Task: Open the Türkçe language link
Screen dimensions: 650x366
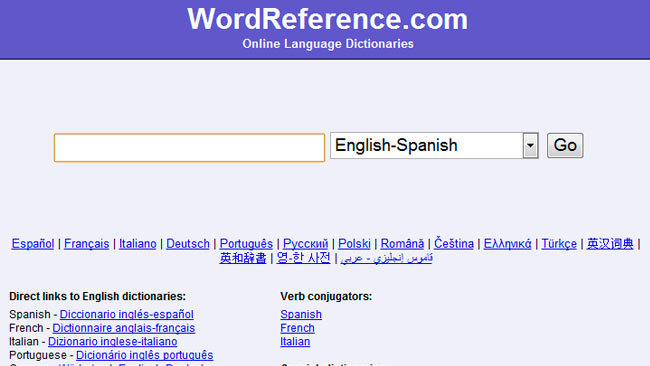Action: pos(559,244)
